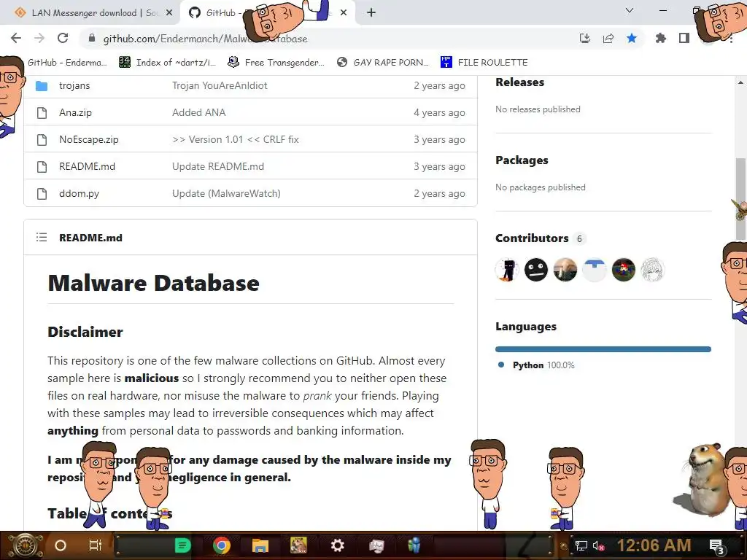Screen dimensions: 747x560
Task: Close the GitHub tab
Action: pos(344,13)
